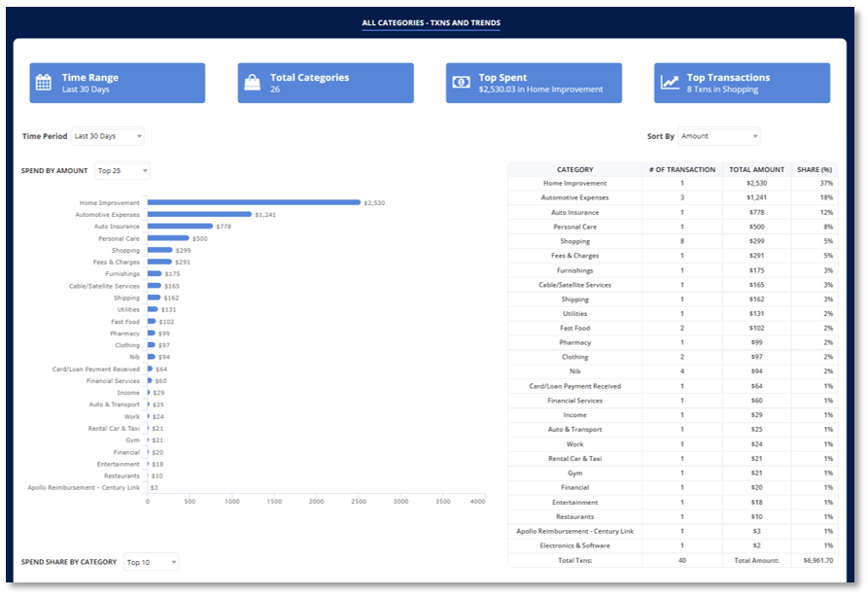Expand the Spend Share By Category dropdown
Screen dimensions: 868x598
151,562
